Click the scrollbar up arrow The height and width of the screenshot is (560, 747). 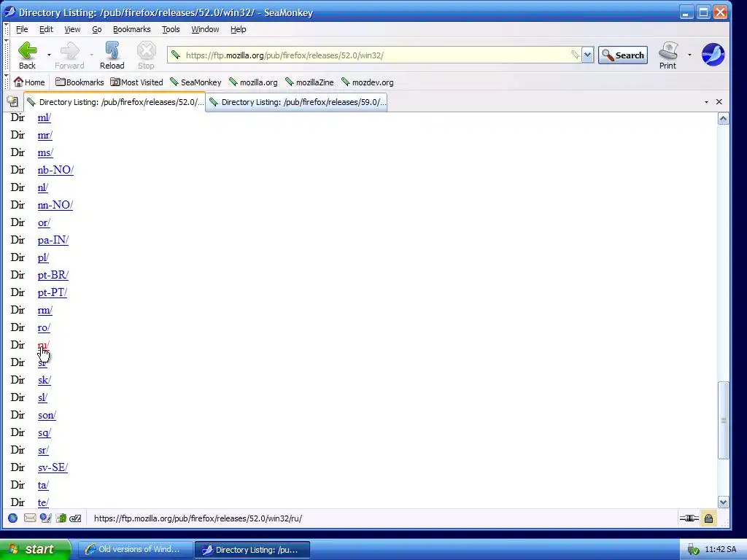pos(723,119)
